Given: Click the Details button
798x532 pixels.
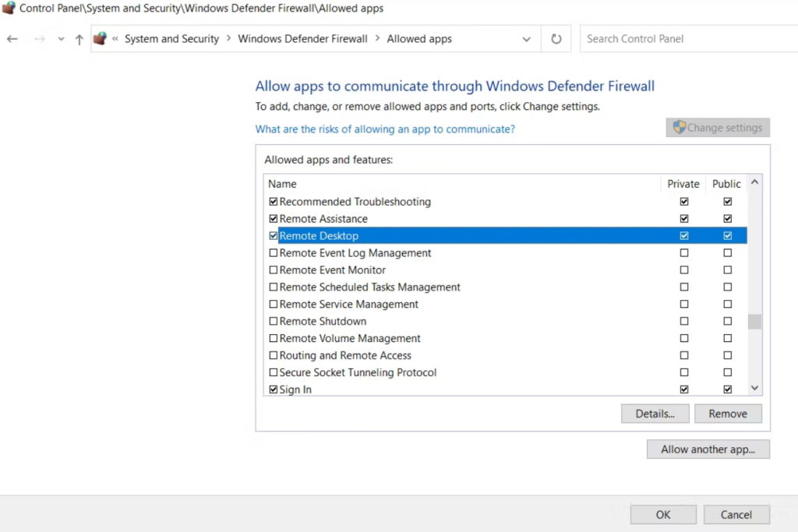Looking at the screenshot, I should point(655,414).
